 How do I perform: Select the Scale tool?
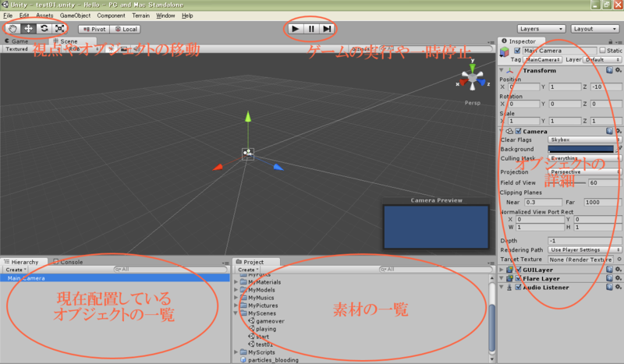pos(60,29)
